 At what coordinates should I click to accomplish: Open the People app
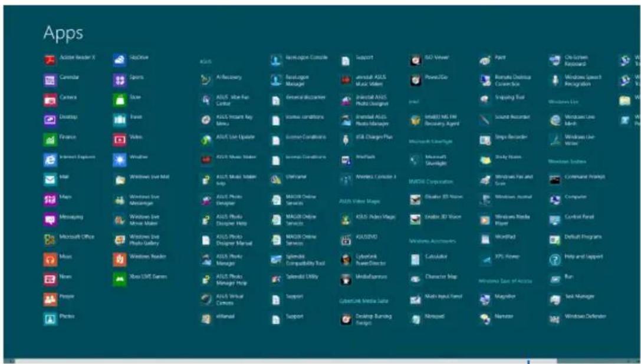pyautogui.click(x=59, y=299)
